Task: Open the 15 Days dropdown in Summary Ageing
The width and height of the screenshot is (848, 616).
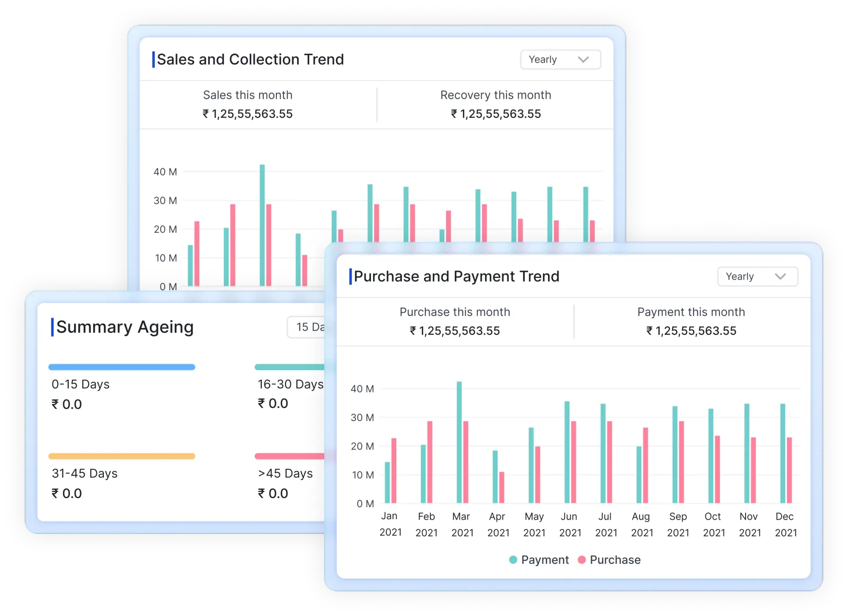Action: point(306,327)
